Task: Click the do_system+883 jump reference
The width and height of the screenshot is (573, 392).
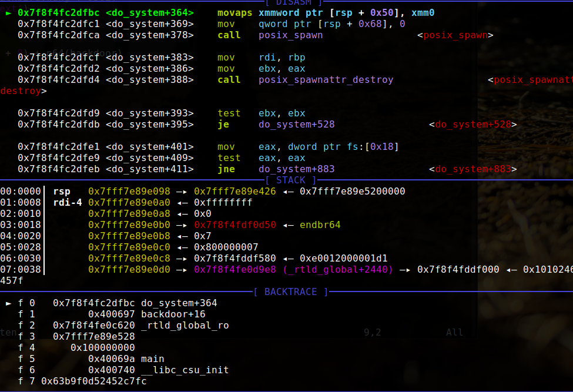Action: [473, 169]
